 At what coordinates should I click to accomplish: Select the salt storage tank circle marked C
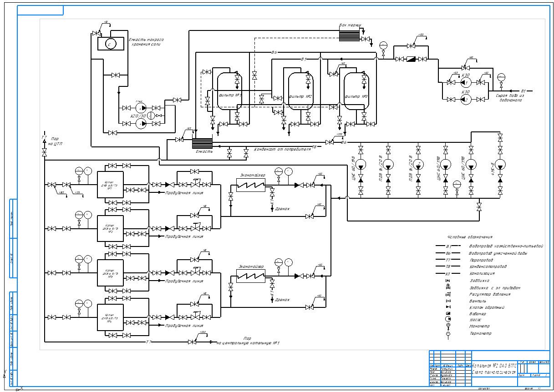tap(110, 44)
